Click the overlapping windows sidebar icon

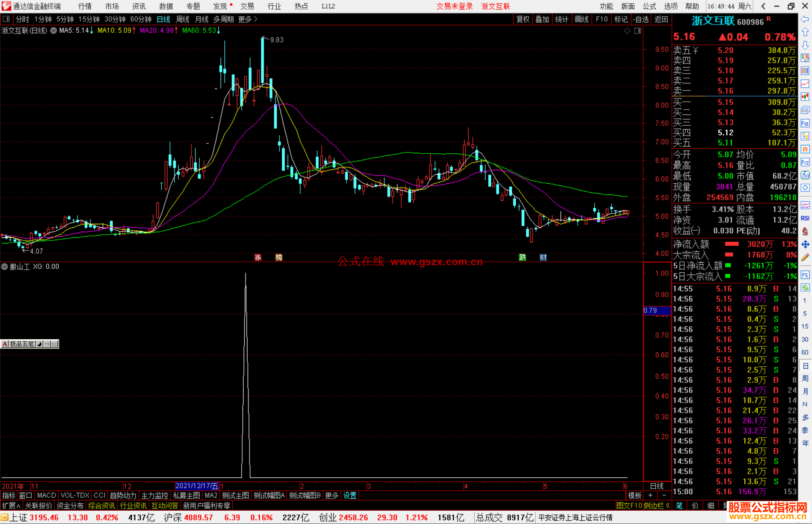click(805, 110)
